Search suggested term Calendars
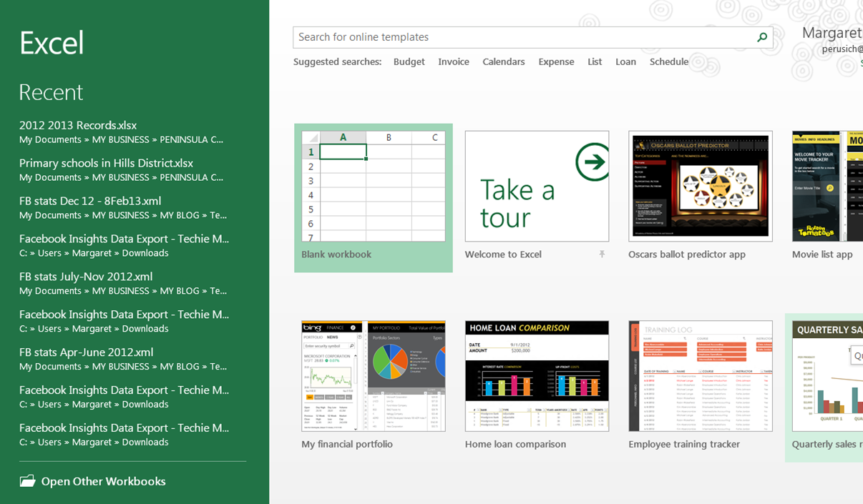 [504, 62]
